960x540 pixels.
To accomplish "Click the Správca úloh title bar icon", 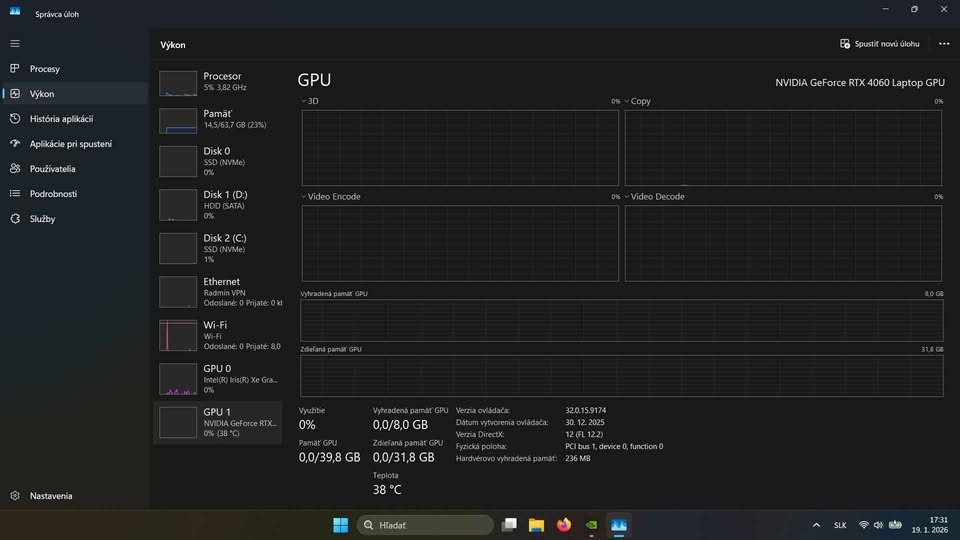I will pos(15,11).
